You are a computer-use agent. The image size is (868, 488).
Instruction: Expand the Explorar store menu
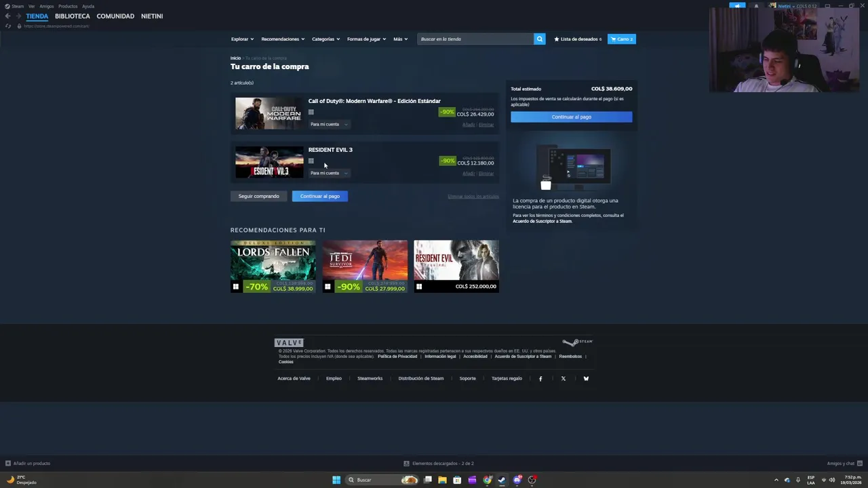coord(242,39)
